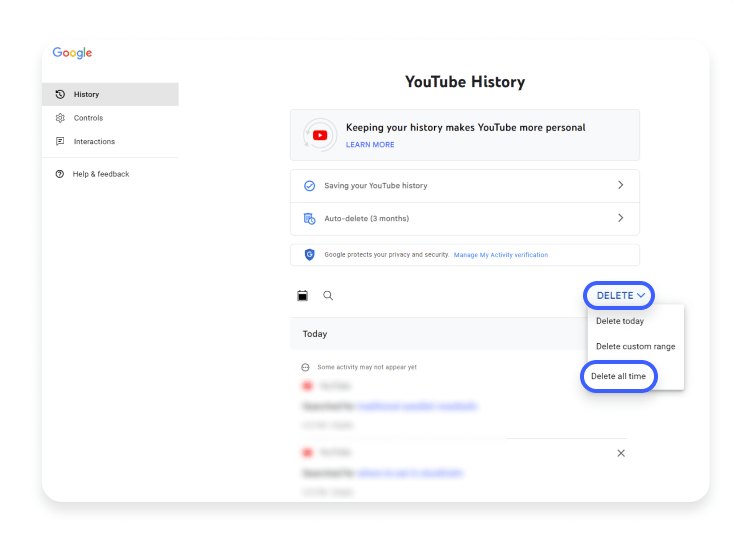Viewport: 751px width, 542px height.
Task: Click the History clock icon in sidebar
Action: [60, 94]
